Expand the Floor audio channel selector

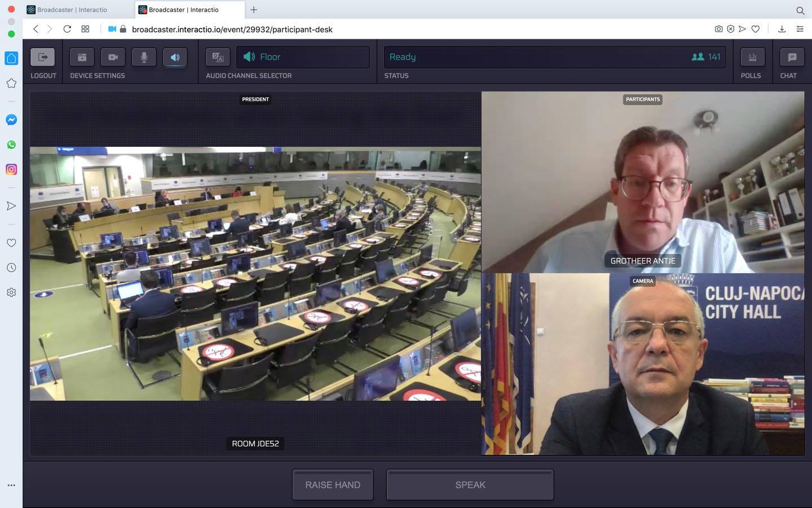pyautogui.click(x=303, y=57)
